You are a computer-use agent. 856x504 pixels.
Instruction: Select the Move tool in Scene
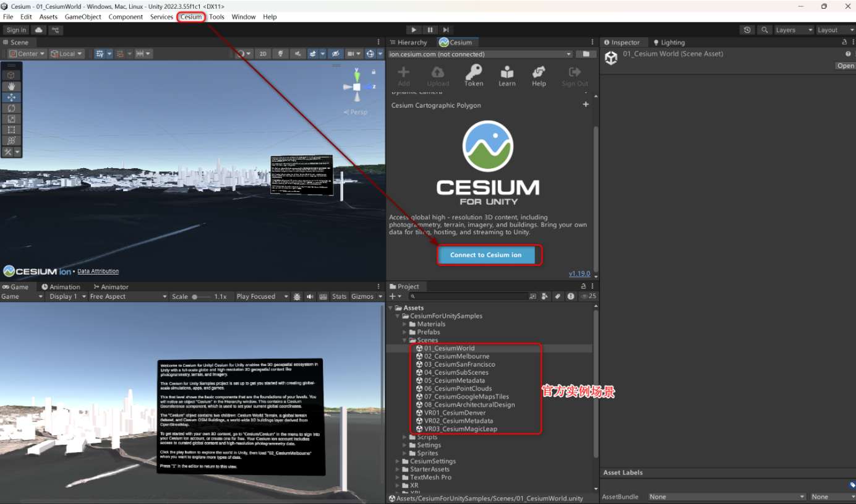[11, 97]
